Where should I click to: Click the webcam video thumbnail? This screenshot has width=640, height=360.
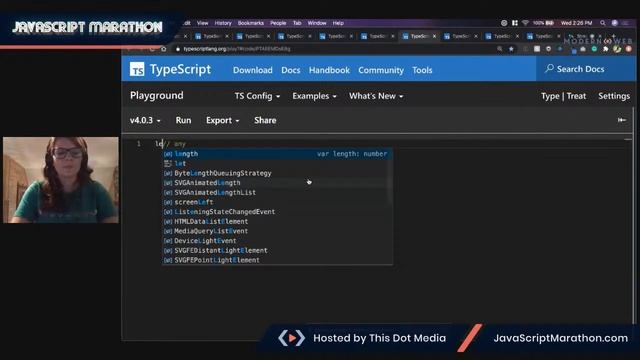click(x=61, y=180)
